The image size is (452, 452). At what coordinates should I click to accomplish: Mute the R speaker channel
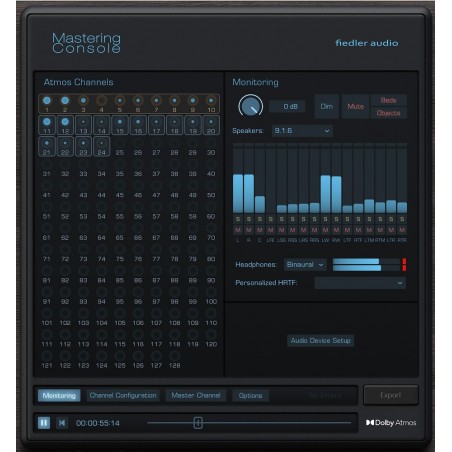[249, 230]
